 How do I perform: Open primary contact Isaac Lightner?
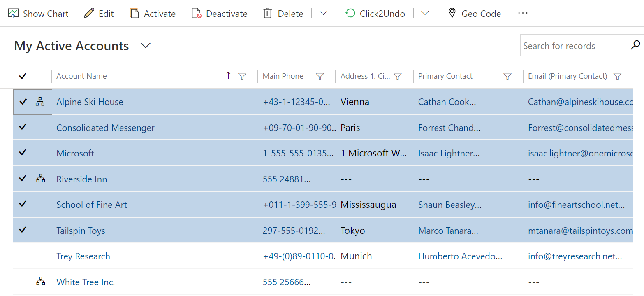coord(449,153)
